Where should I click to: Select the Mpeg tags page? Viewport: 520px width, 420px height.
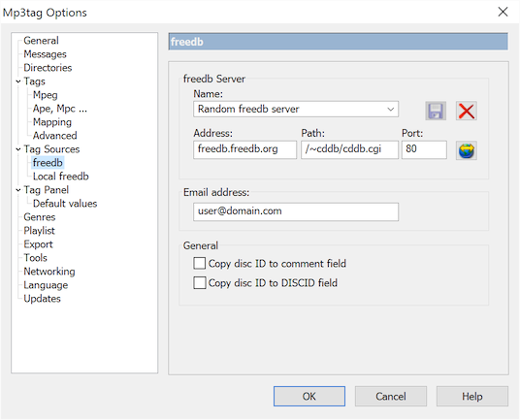pyautogui.click(x=45, y=95)
